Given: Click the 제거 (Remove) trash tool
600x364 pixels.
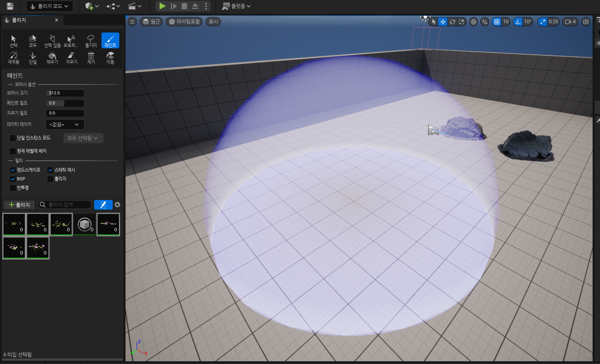Looking at the screenshot, I should tap(91, 58).
